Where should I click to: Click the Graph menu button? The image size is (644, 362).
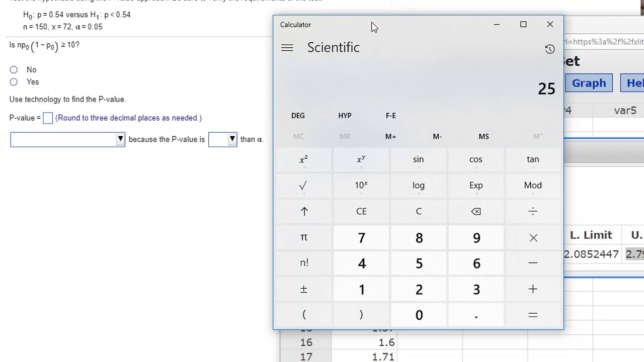point(589,83)
